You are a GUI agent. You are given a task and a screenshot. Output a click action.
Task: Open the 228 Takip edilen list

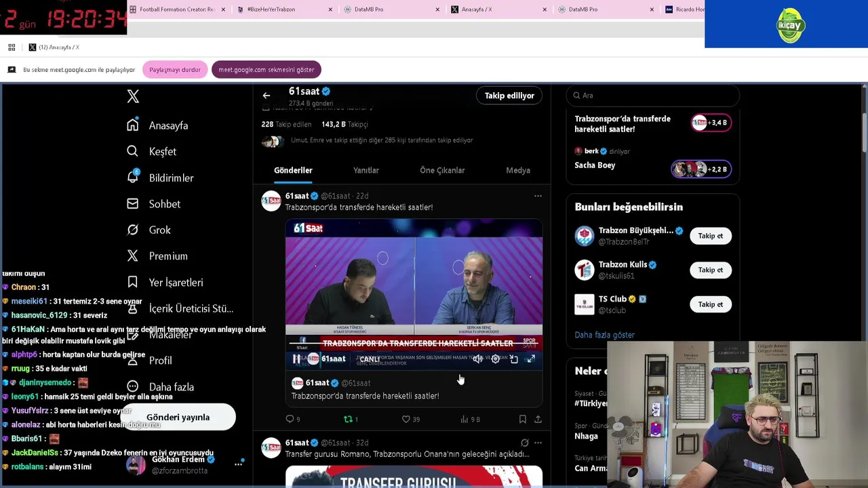[x=286, y=125]
